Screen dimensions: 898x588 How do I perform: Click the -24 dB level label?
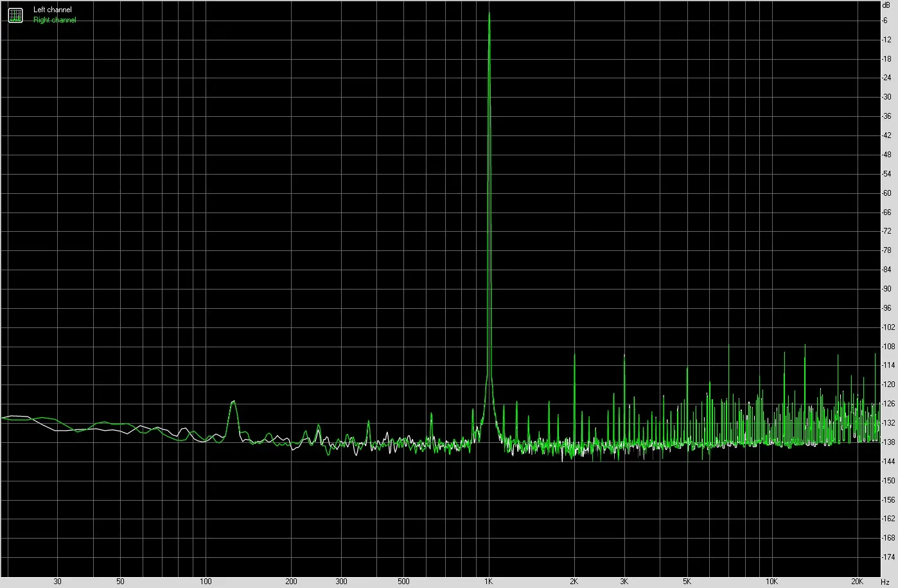coord(886,78)
